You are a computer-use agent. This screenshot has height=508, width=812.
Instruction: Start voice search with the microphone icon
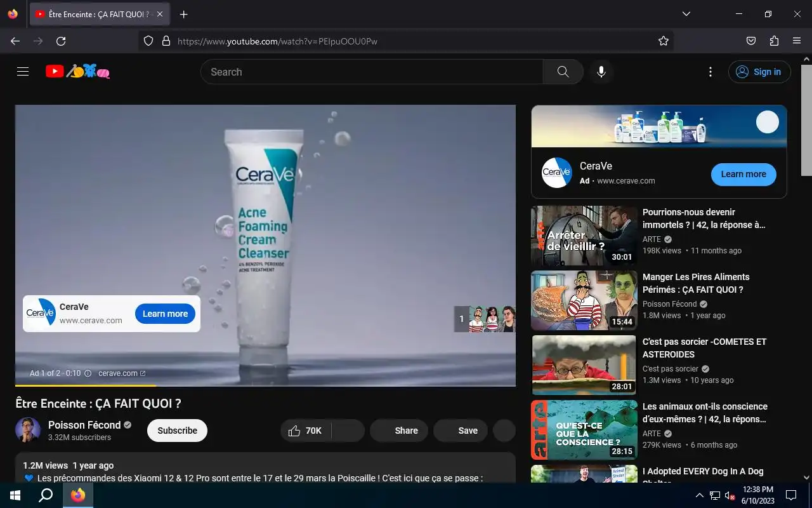601,72
